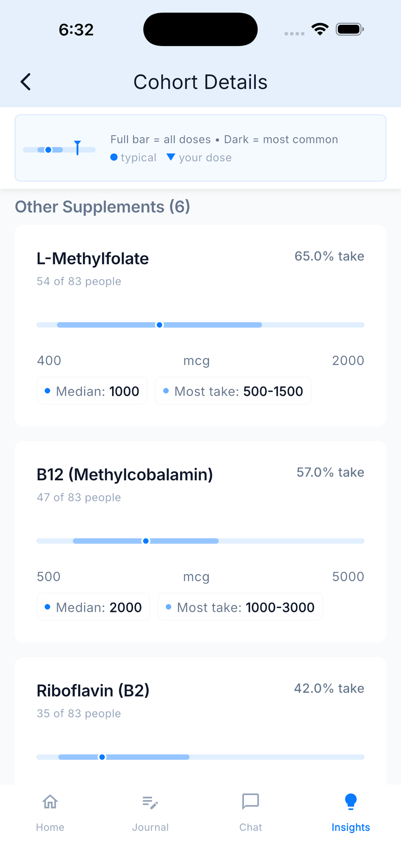
Task: Open the Home tab icon
Action: [x=50, y=802]
